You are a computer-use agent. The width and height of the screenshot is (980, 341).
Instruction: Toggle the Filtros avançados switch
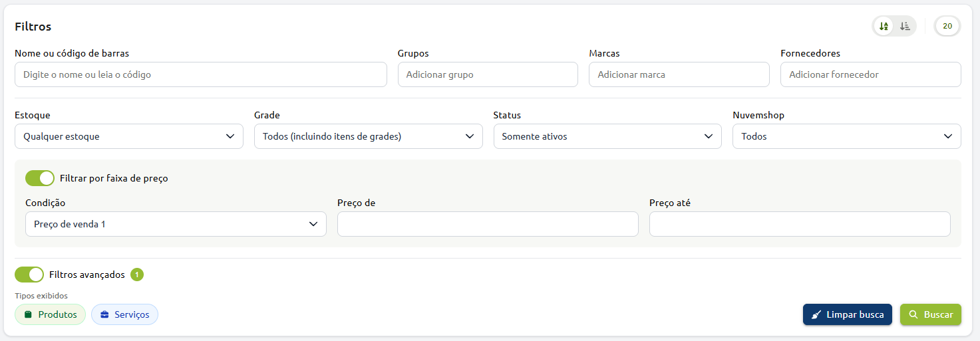(x=29, y=275)
